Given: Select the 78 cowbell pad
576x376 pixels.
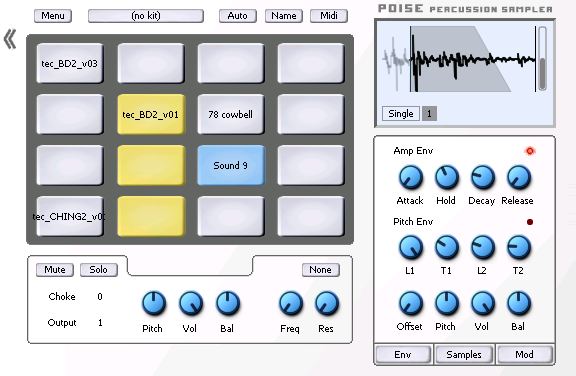Looking at the screenshot, I should (231, 114).
